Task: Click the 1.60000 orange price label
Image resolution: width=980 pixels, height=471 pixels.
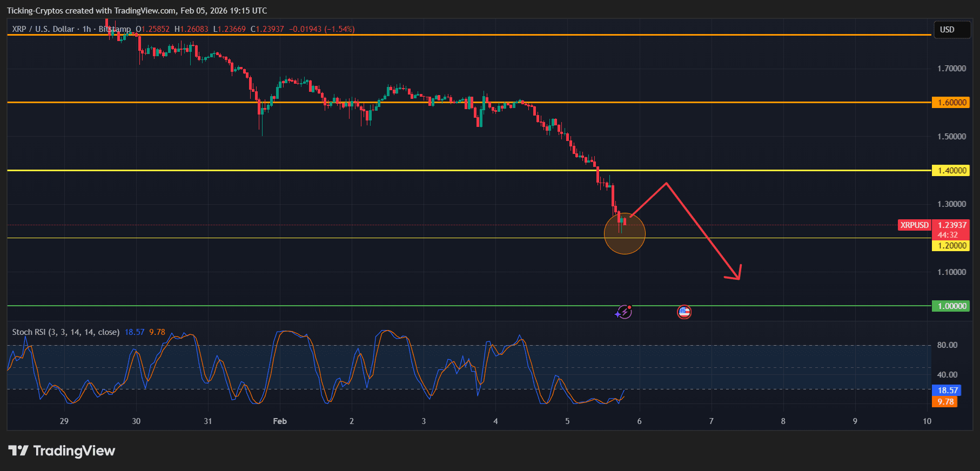Action: (x=951, y=103)
